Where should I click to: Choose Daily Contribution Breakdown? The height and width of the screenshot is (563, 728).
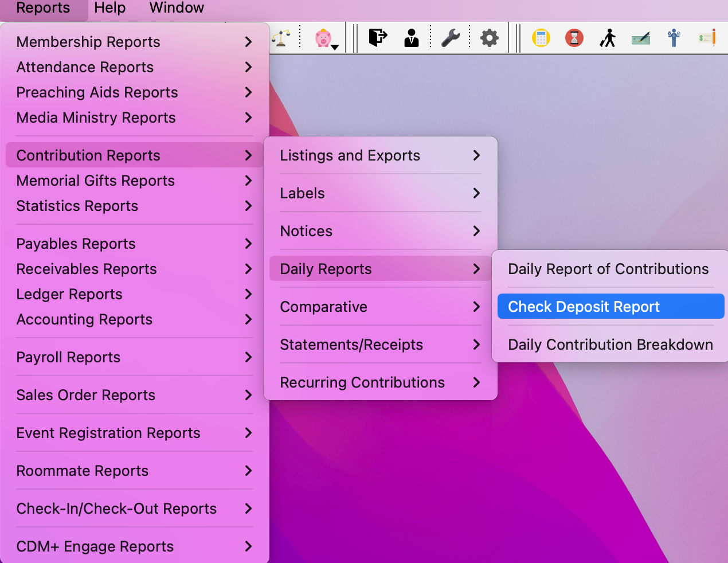tap(610, 345)
